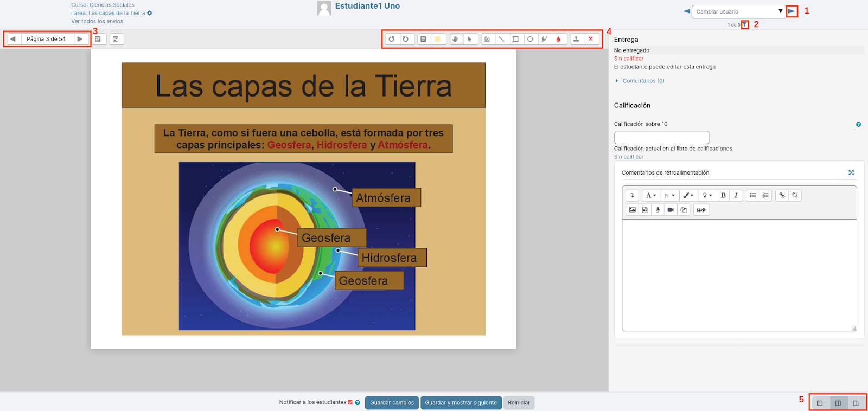Toggle bold in feedback editor
Image resolution: width=868 pixels, height=411 pixels.
(723, 195)
